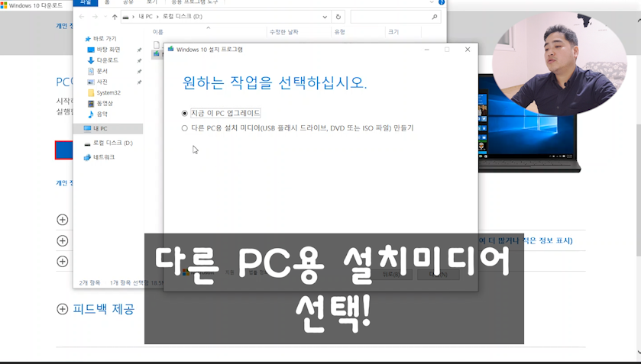Sort files by the 유형 column header
The width and height of the screenshot is (641, 364).
[x=340, y=32]
